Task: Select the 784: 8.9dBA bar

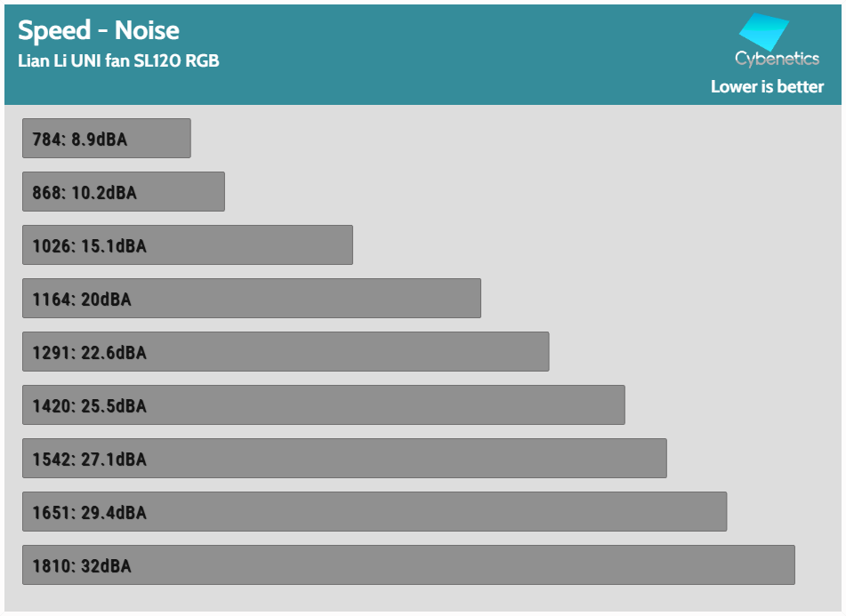Action: click(107, 139)
